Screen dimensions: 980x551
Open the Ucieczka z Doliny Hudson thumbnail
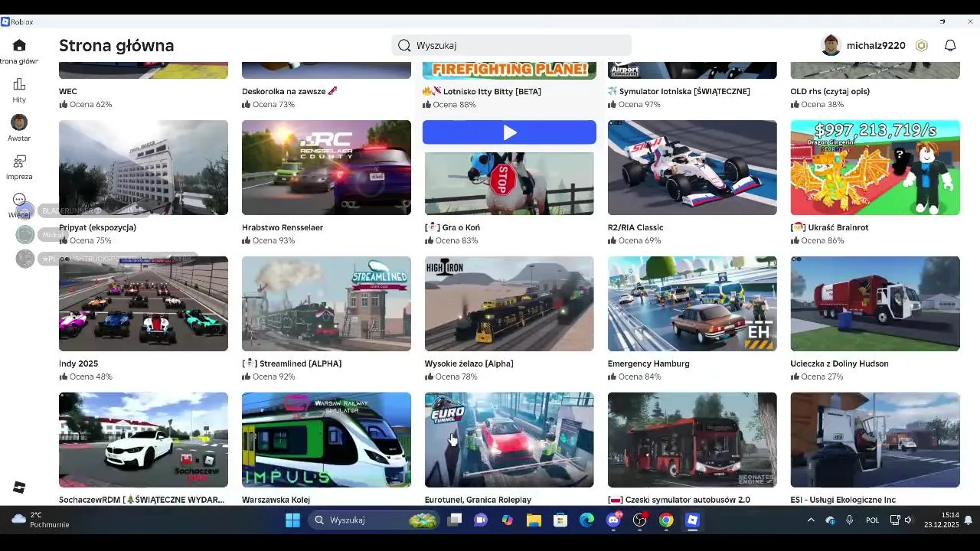tap(875, 304)
